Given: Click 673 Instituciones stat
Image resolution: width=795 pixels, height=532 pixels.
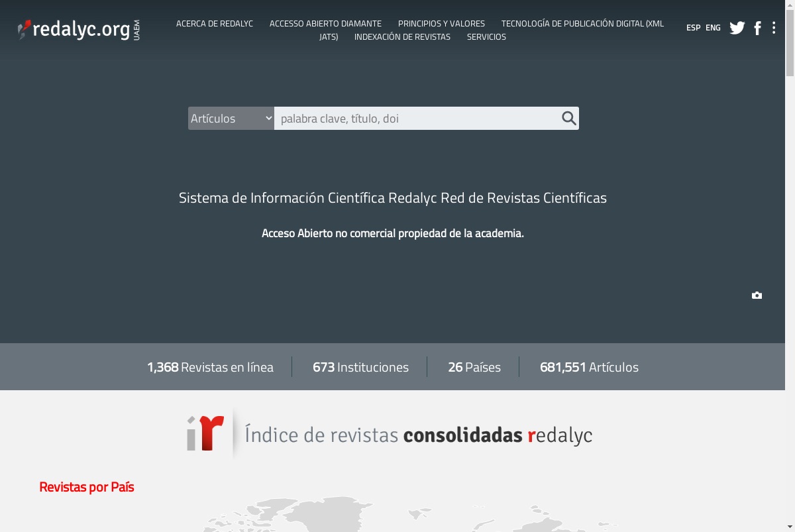Looking at the screenshot, I should tap(360, 367).
